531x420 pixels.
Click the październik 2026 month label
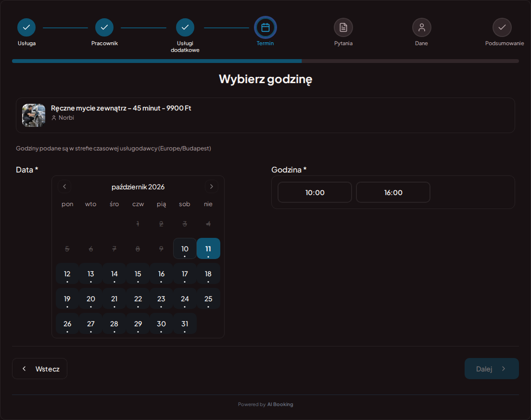(138, 187)
